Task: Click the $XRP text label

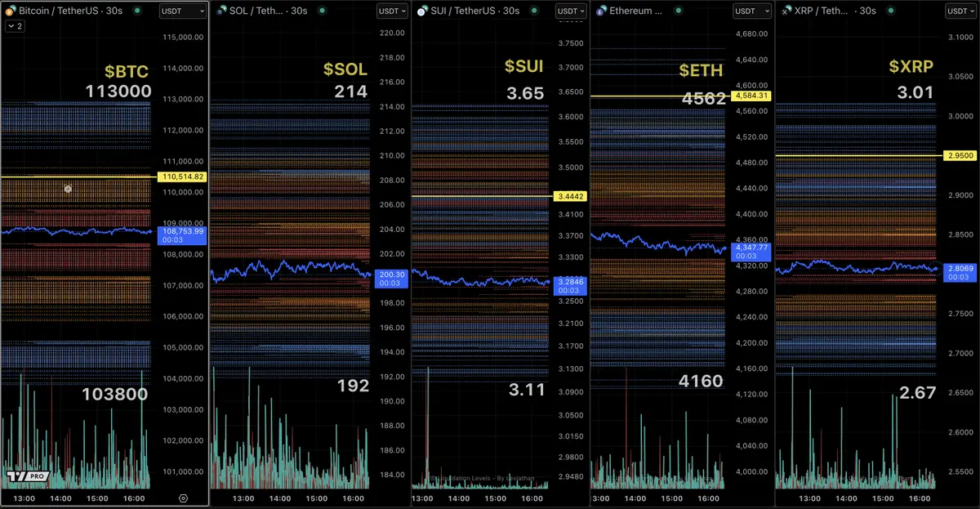Action: (910, 68)
